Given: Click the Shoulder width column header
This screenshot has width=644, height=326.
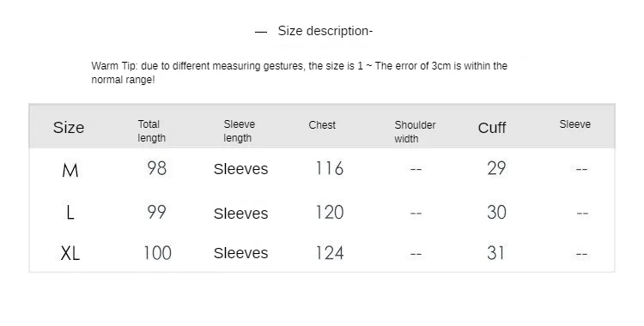Looking at the screenshot, I should click(415, 132).
